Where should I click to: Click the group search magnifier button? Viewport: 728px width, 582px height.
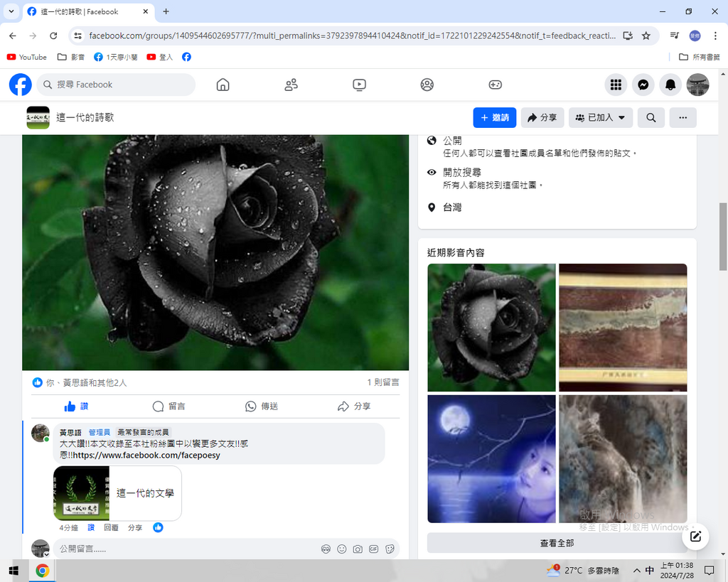651,118
